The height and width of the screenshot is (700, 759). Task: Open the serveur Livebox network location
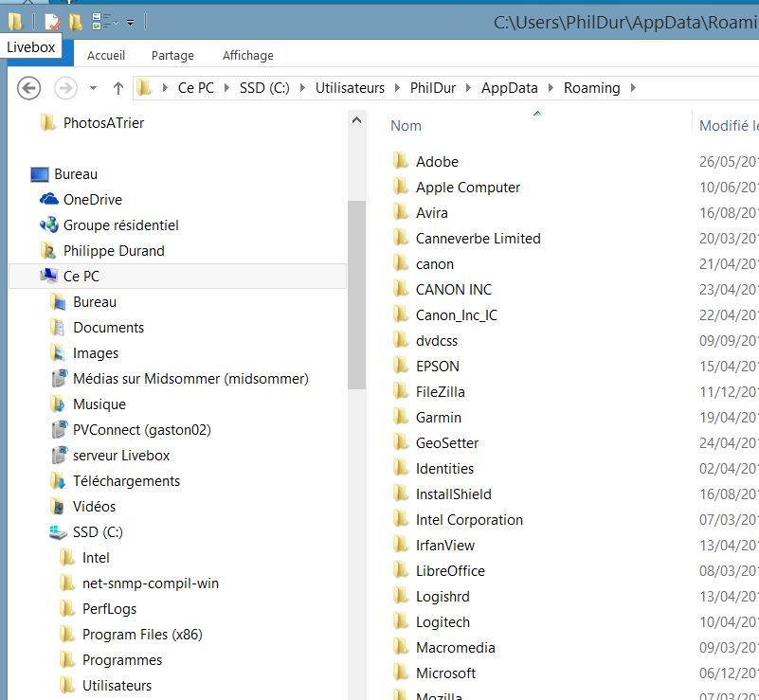[x=120, y=456]
